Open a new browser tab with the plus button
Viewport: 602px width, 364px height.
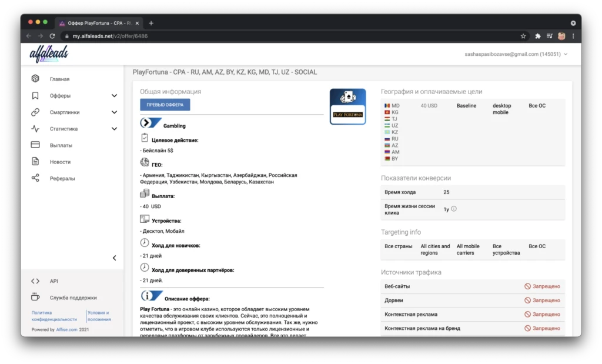tap(151, 23)
